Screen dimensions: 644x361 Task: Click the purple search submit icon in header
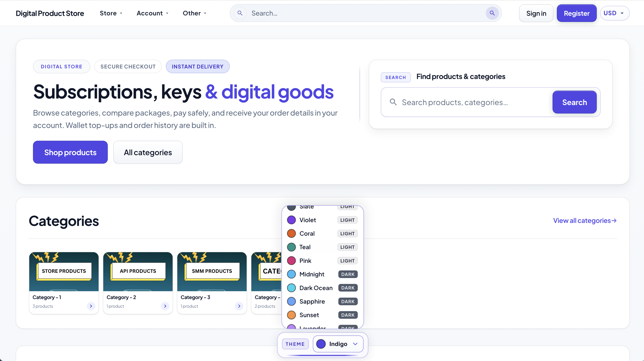click(492, 13)
